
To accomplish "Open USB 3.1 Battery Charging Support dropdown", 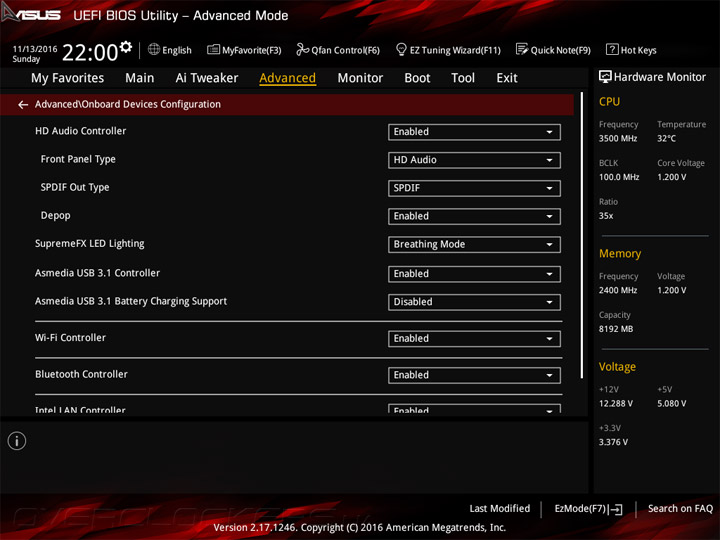I will coord(474,302).
